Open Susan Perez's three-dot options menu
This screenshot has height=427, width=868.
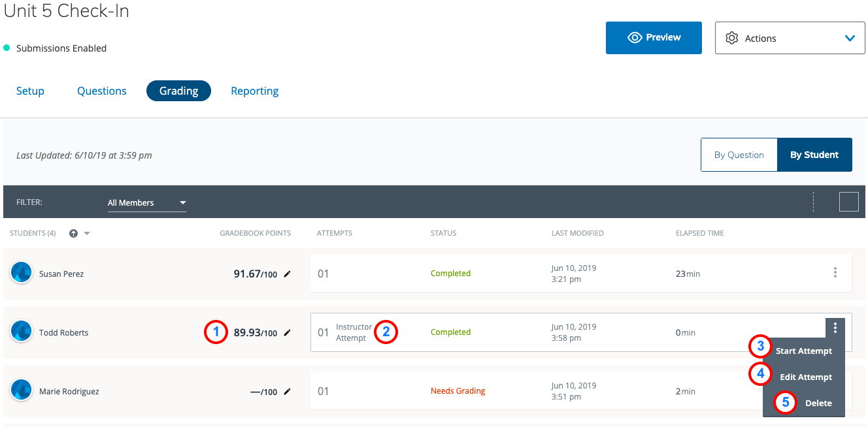(x=835, y=273)
